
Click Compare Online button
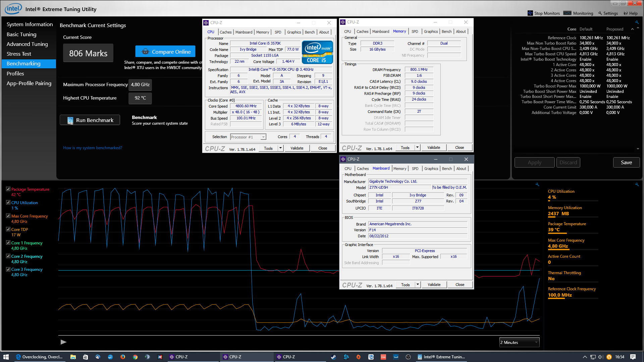(x=165, y=51)
